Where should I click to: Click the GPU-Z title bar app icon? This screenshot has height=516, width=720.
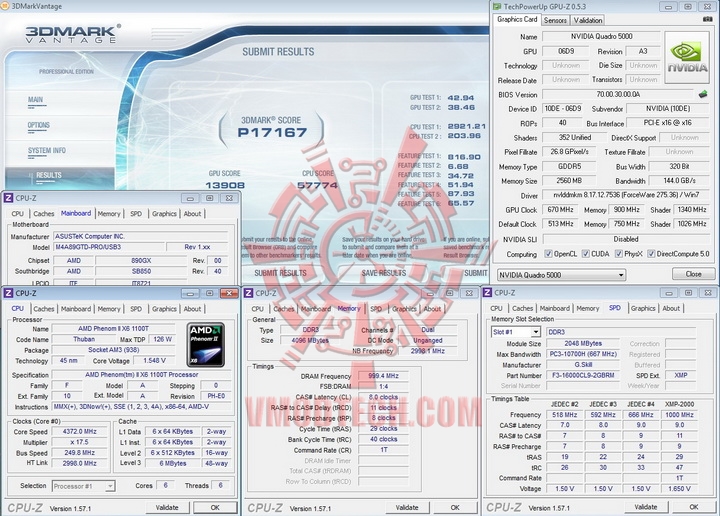point(496,6)
